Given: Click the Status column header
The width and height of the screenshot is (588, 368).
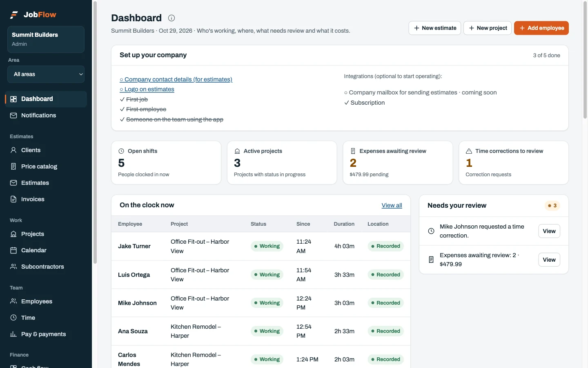Looking at the screenshot, I should pyautogui.click(x=258, y=224).
